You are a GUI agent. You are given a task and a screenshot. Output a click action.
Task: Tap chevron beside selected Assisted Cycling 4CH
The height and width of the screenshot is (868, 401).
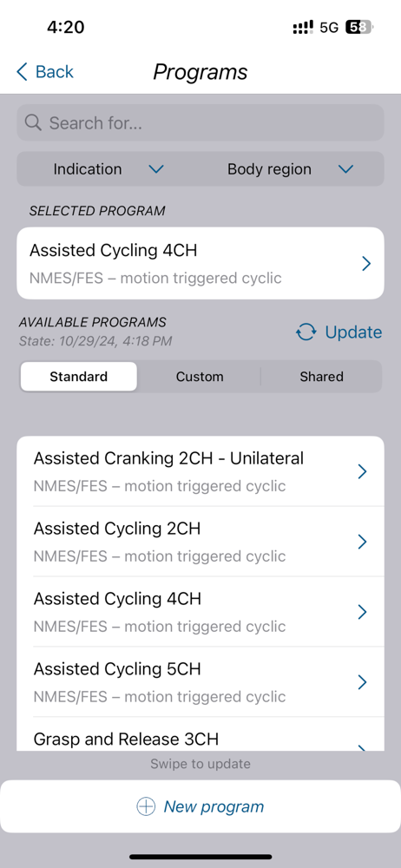366,264
